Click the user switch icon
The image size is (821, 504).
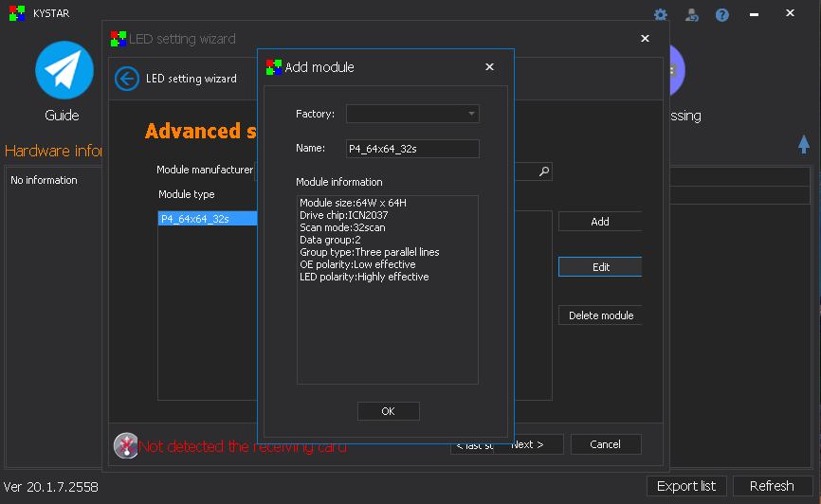pos(691,15)
